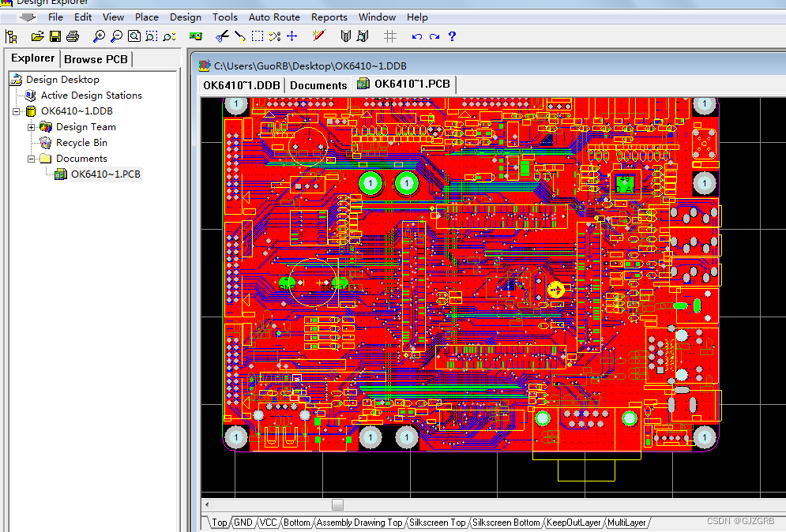Open the 3D board view icon
786x532 pixels.
[195, 36]
